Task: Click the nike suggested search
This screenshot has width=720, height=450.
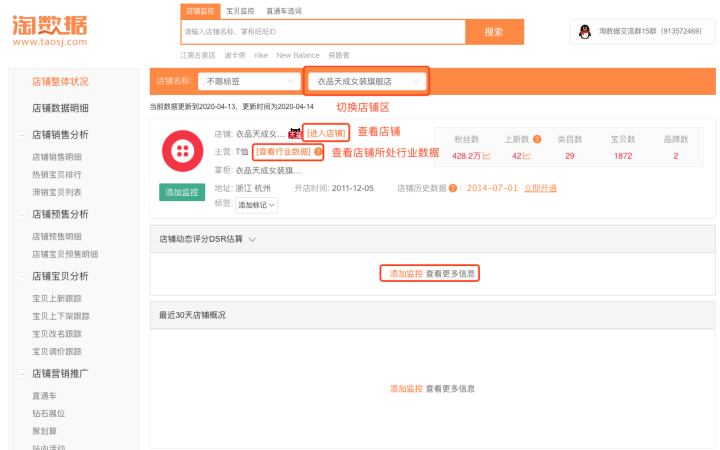Action: [261, 56]
